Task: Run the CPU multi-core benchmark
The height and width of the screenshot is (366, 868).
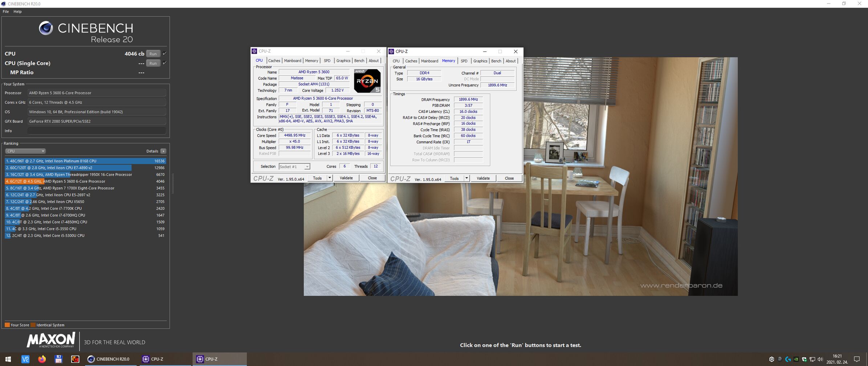Action: pyautogui.click(x=153, y=54)
